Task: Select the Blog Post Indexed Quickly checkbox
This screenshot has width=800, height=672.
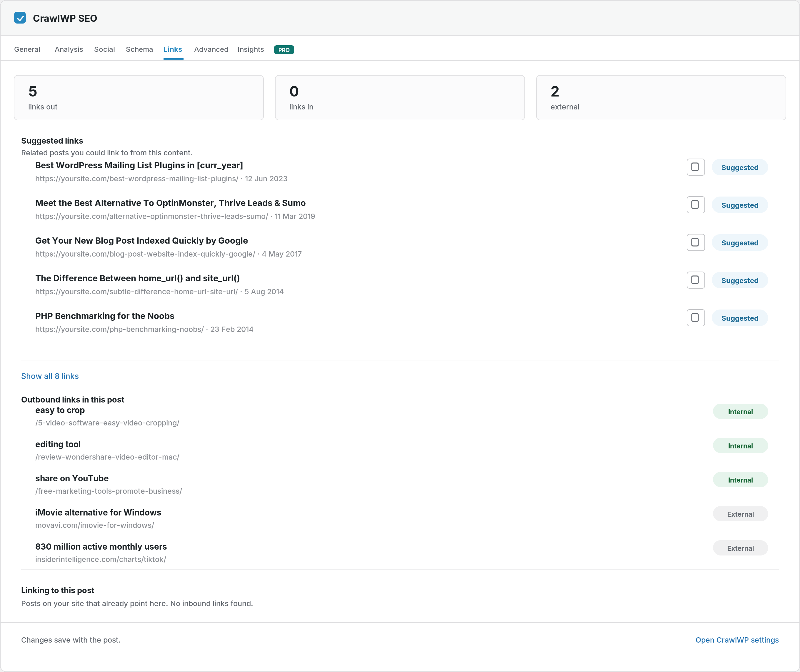Action: click(x=695, y=242)
